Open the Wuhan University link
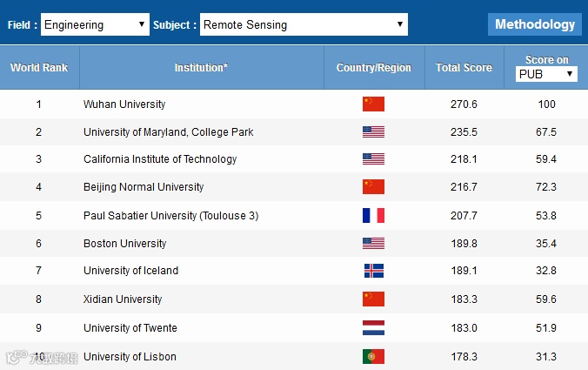 point(124,104)
